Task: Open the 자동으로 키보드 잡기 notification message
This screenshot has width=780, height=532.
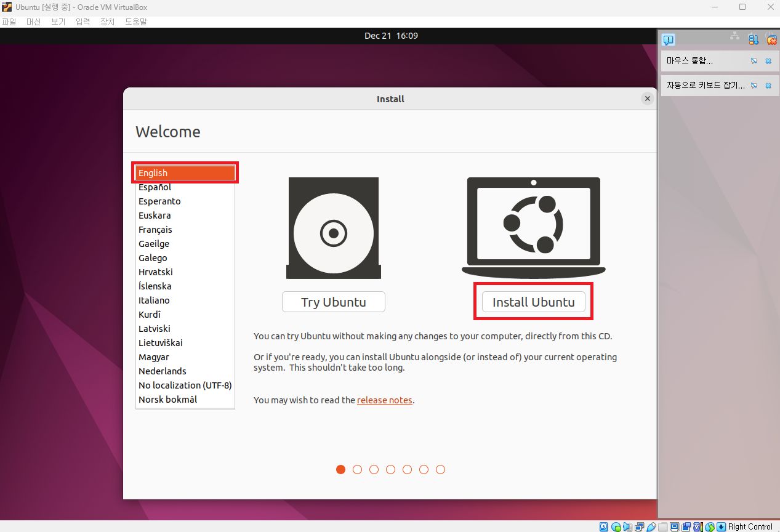Action: click(x=706, y=86)
